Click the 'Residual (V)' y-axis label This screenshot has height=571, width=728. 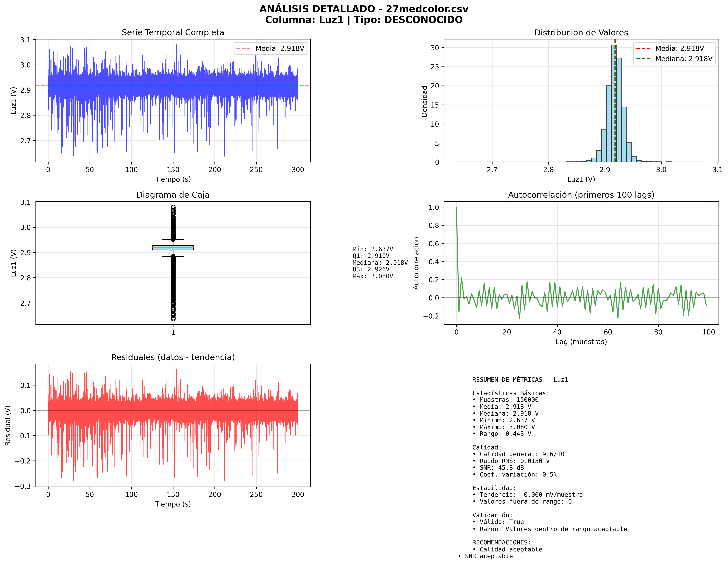(8, 425)
